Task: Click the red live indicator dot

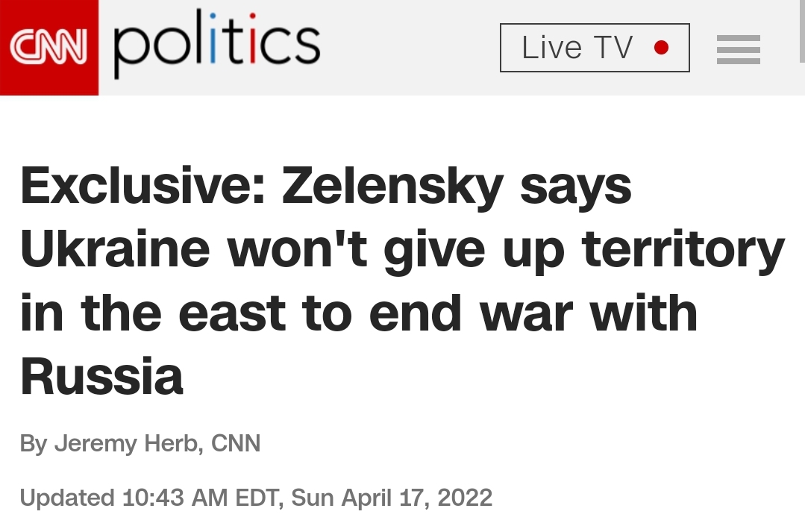Action: tap(662, 48)
